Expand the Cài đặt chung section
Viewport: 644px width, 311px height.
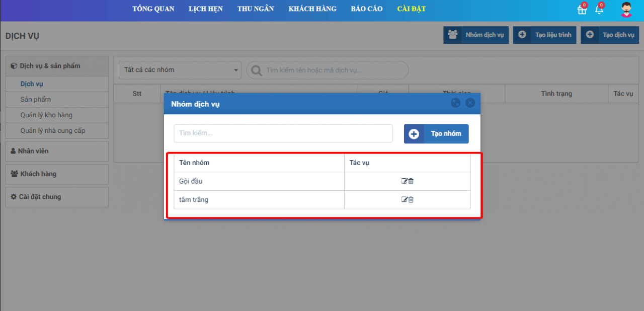(57, 197)
